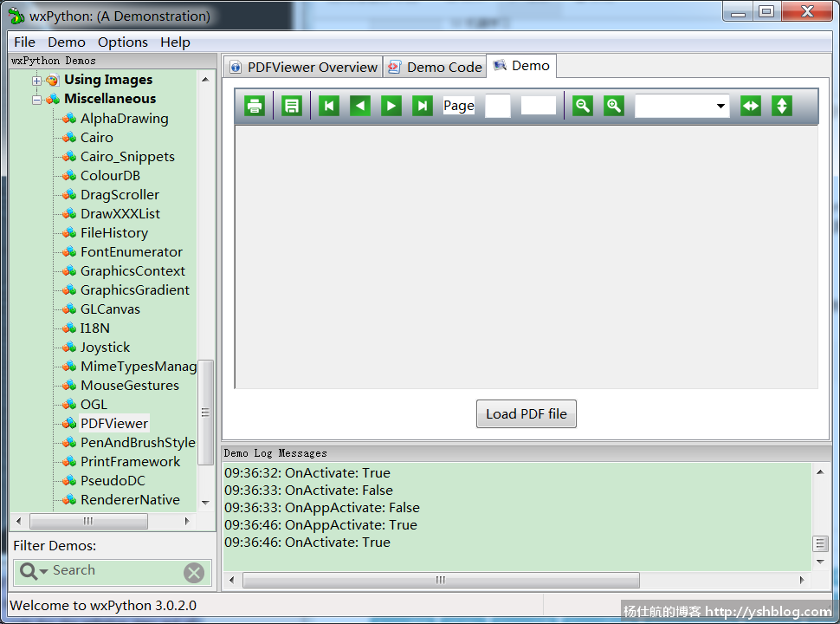Switch to Demo Code tab
Screen dimensions: 840x624
[435, 67]
